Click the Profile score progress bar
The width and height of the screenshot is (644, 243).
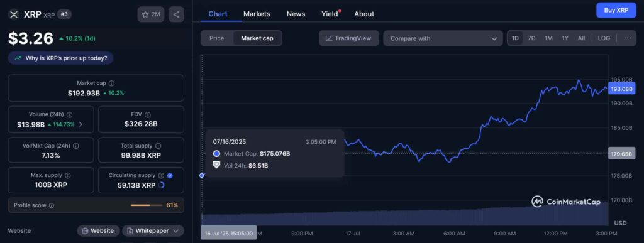point(146,205)
